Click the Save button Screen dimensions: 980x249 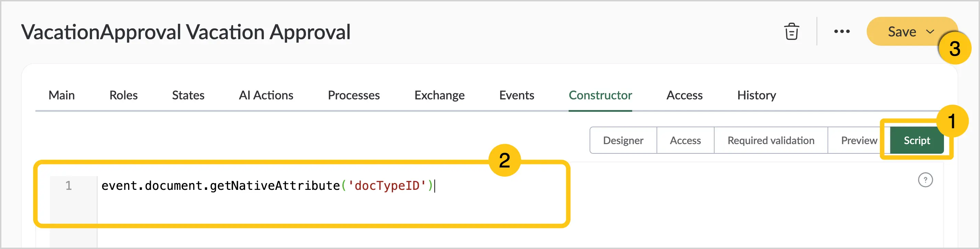[x=902, y=32]
